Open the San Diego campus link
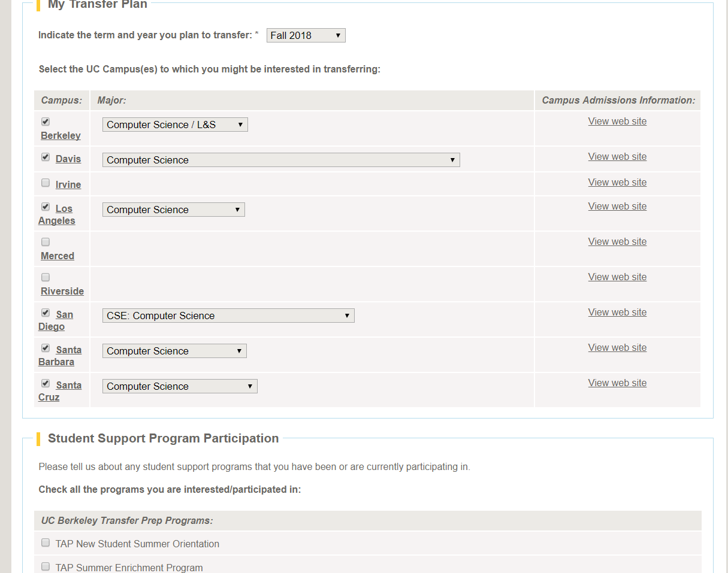The height and width of the screenshot is (573, 728). pos(56,320)
